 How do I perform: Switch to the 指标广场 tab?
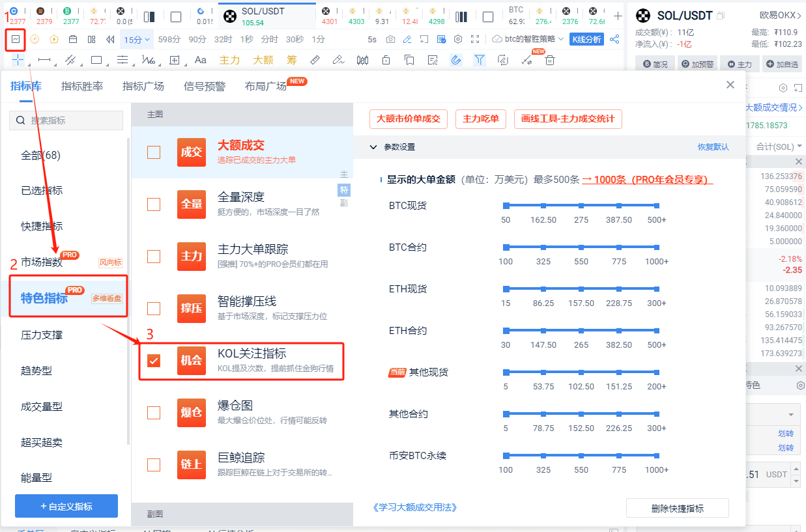(x=143, y=86)
